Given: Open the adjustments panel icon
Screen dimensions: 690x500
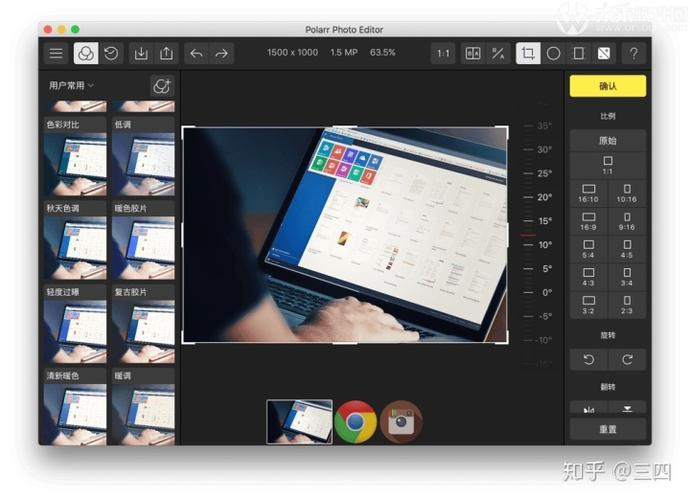Looking at the screenshot, I should (x=604, y=54).
